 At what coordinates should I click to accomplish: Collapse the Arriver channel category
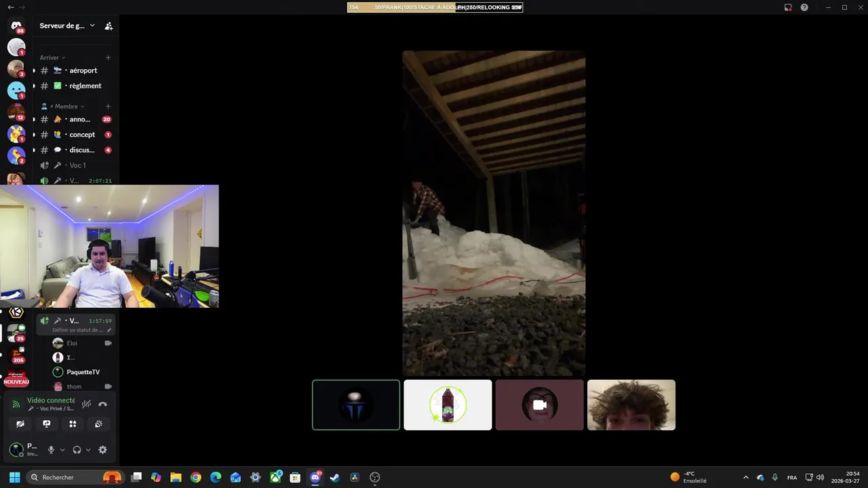52,58
